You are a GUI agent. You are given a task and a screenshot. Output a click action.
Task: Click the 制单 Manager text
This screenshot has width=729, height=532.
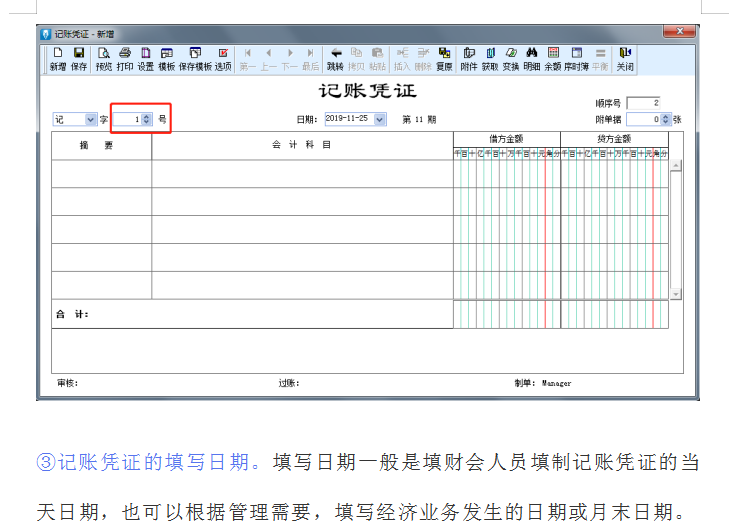[x=543, y=383]
